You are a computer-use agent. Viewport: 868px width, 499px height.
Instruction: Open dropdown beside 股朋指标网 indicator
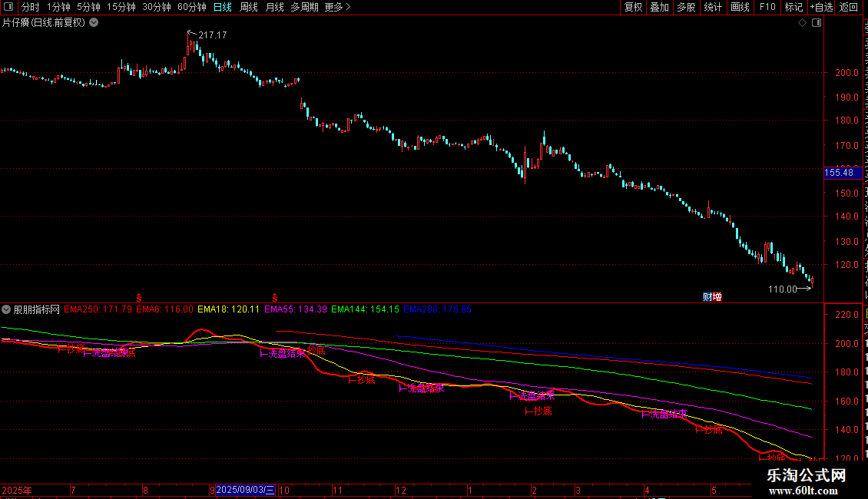pyautogui.click(x=6, y=309)
